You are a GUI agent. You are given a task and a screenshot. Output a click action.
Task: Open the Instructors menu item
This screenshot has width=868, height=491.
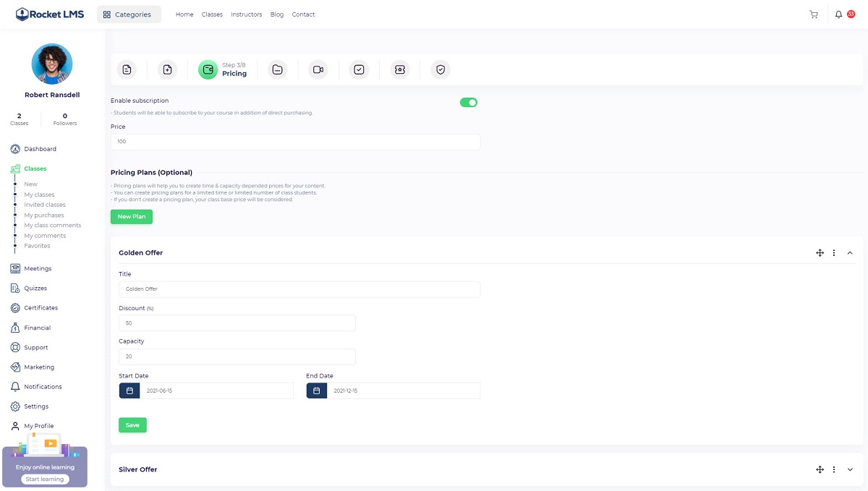tap(247, 14)
